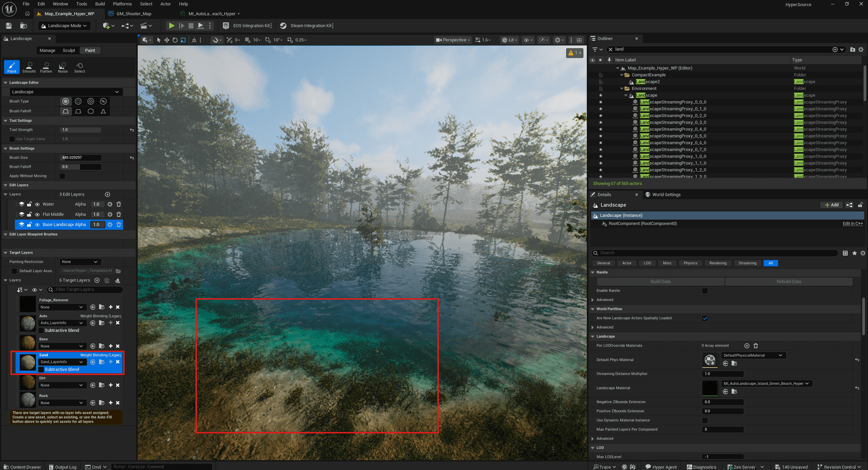Open settings for Flat Middle layer
This screenshot has height=470, width=868.
110,214
